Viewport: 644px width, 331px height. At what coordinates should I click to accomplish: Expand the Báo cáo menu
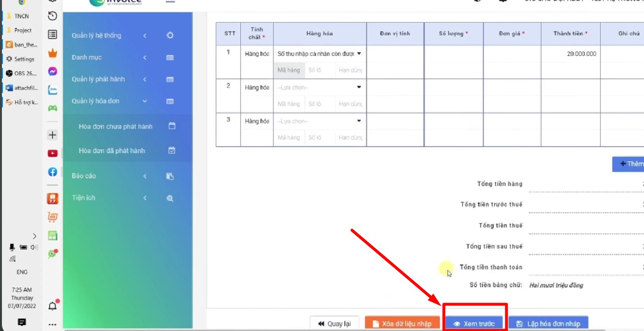point(123,176)
